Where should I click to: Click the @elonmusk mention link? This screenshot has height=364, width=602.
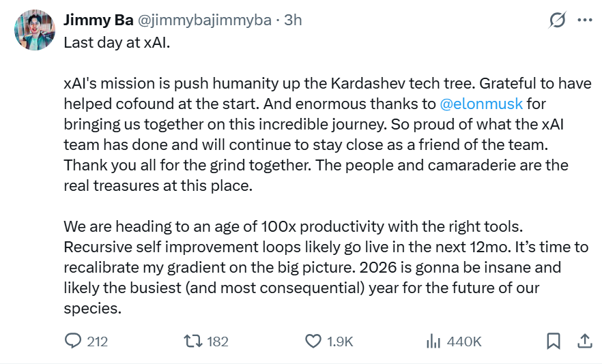pos(482,104)
